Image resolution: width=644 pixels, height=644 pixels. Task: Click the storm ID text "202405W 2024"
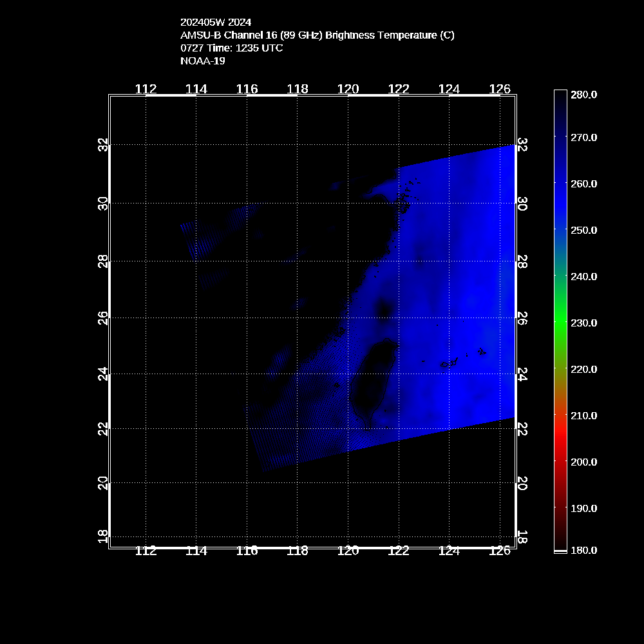216,22
